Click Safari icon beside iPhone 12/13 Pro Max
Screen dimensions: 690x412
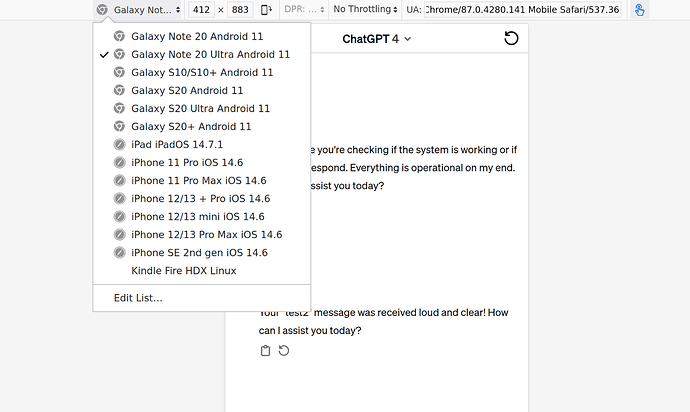point(119,235)
